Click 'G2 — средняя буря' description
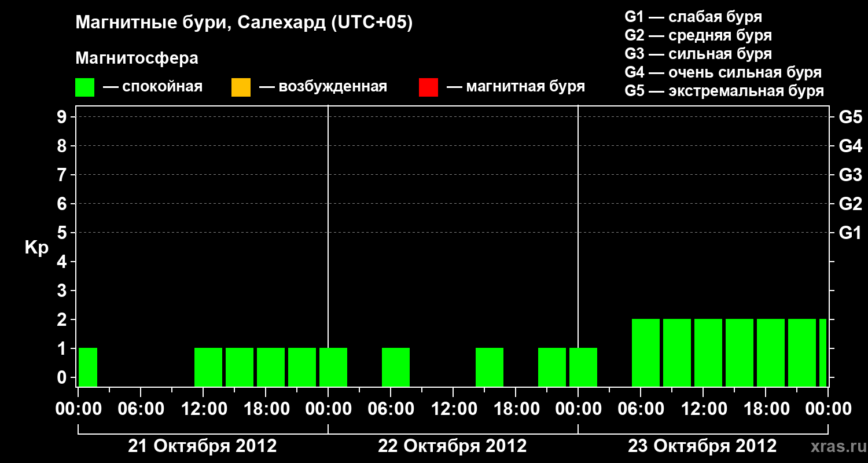868x463 pixels. point(698,35)
